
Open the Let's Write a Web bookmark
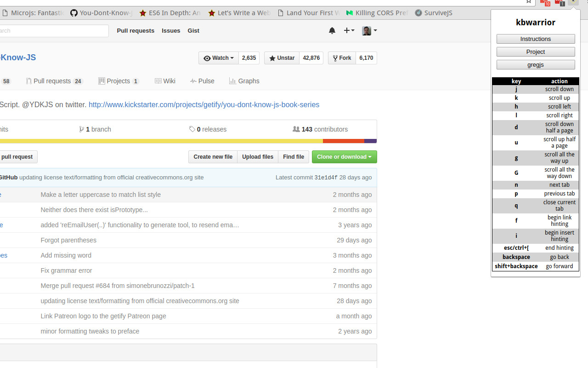pyautogui.click(x=239, y=13)
